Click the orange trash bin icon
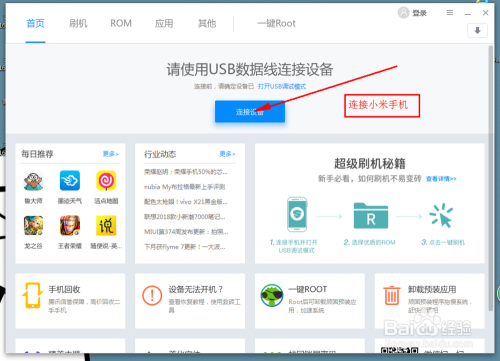The width and height of the screenshot is (500, 361). [392, 295]
